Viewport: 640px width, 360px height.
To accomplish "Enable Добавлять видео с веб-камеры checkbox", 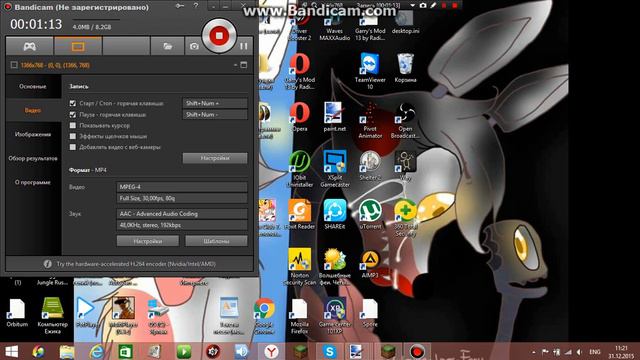I will tap(73, 147).
